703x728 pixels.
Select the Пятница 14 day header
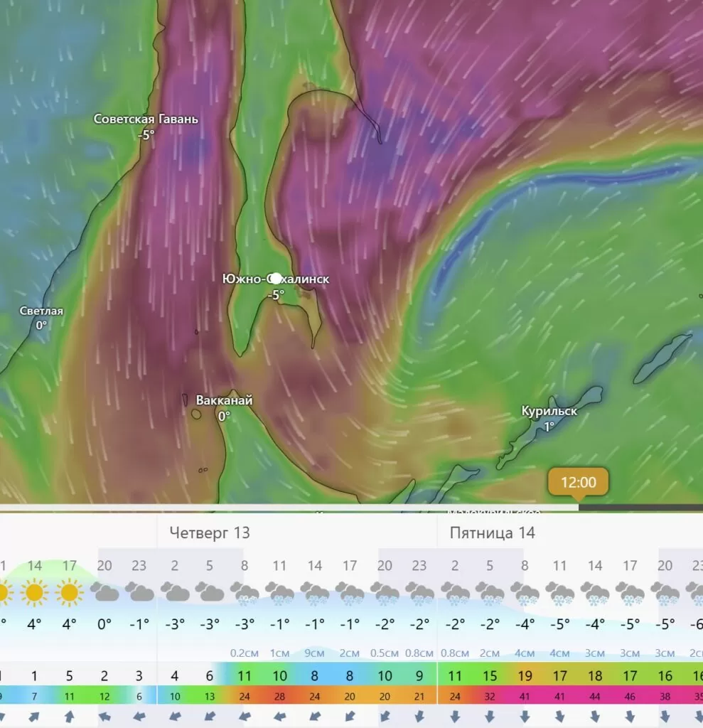coord(492,532)
